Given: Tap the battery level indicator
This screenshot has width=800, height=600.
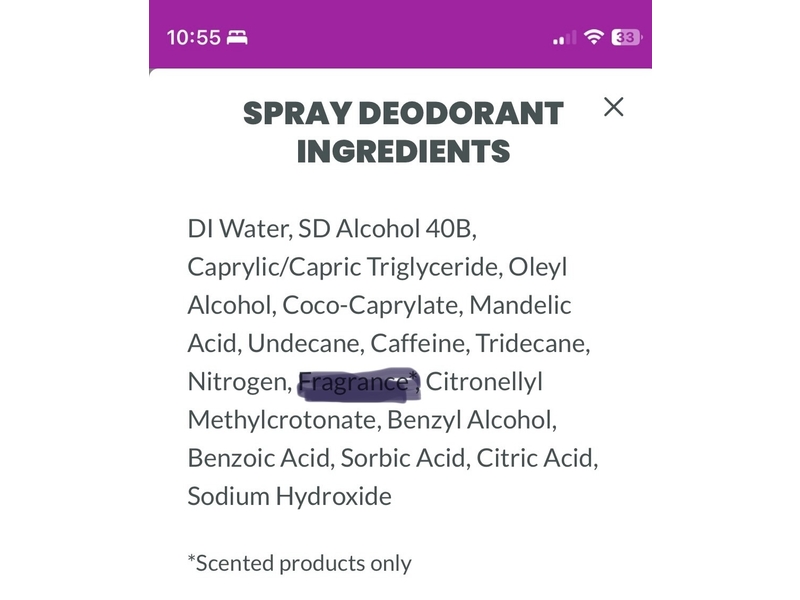Looking at the screenshot, I should (627, 37).
